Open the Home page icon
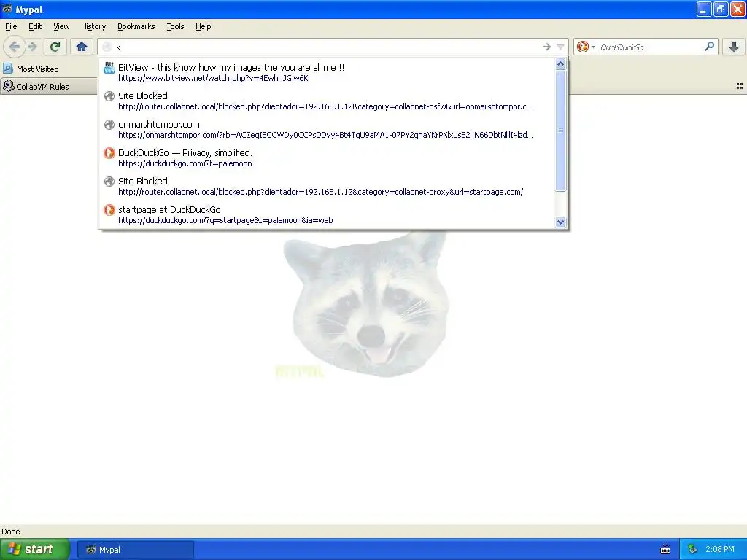Viewport: 747px width, 560px height. click(x=82, y=47)
